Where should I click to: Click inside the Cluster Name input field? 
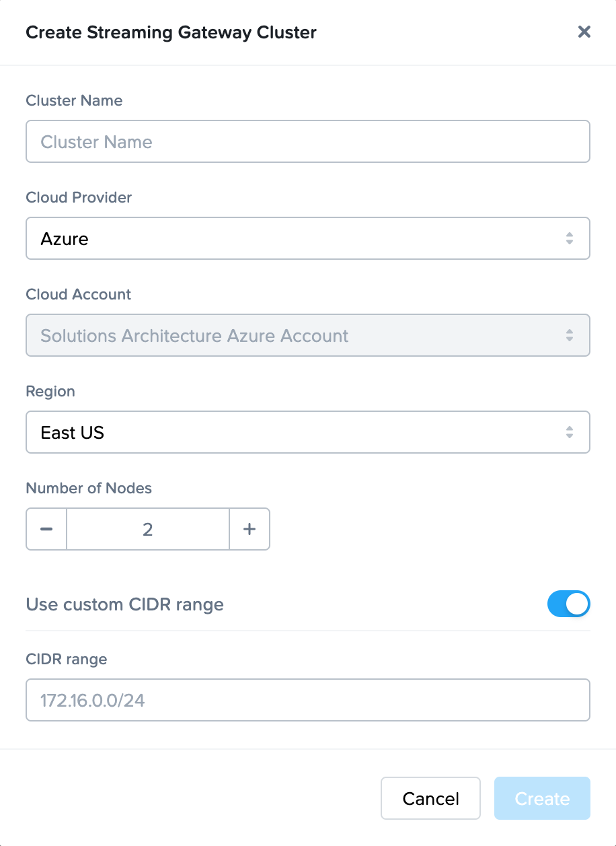307,141
